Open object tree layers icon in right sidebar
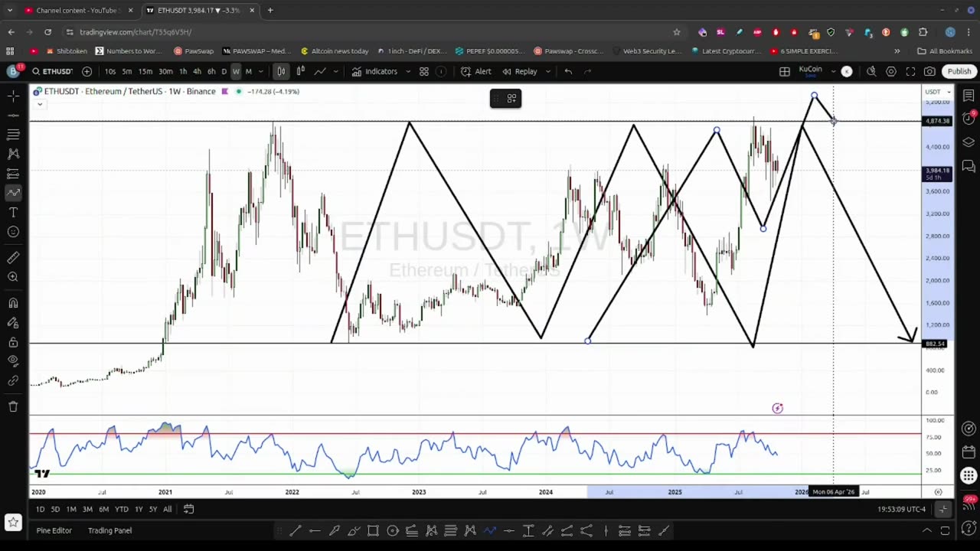The image size is (980, 551). 969,142
